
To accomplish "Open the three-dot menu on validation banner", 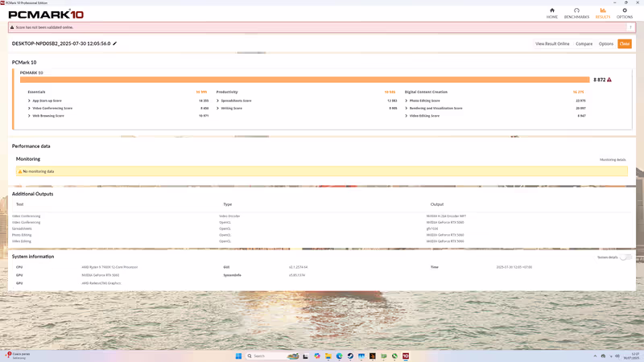I will tap(630, 27).
